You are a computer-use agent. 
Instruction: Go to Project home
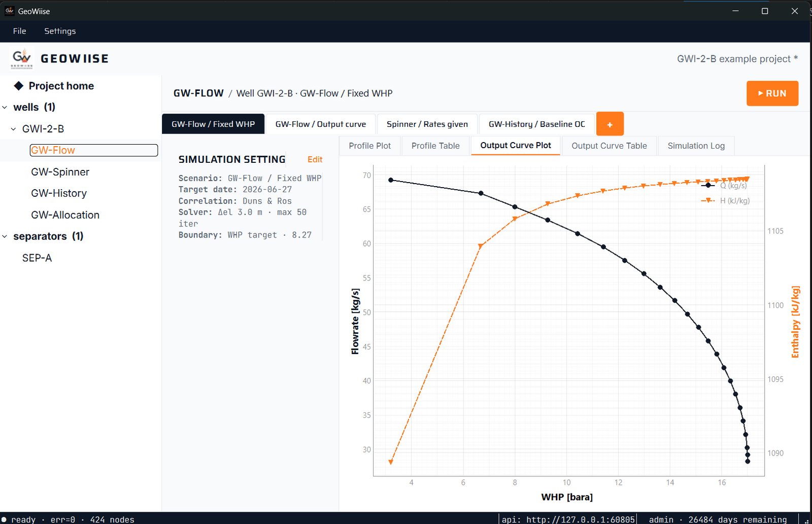[x=61, y=86]
